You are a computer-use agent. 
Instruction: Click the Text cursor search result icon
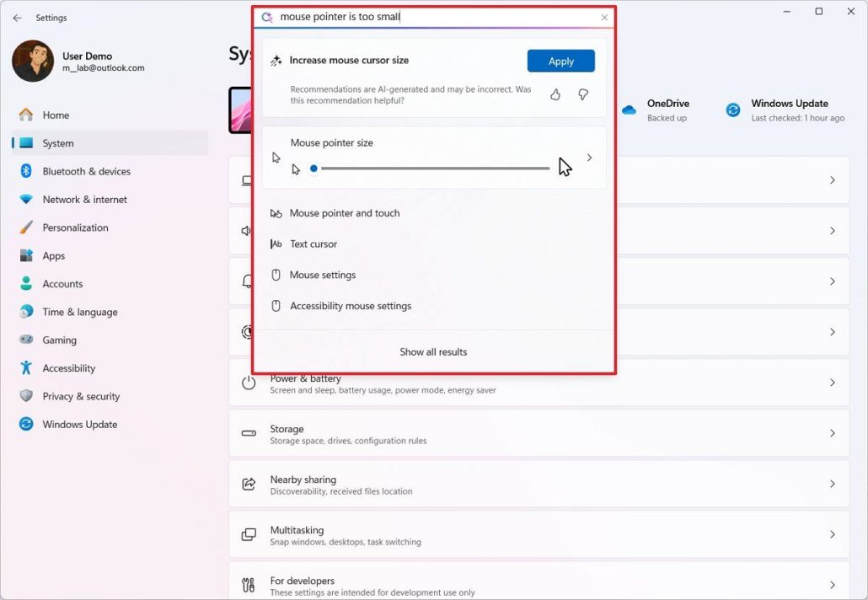click(x=276, y=244)
